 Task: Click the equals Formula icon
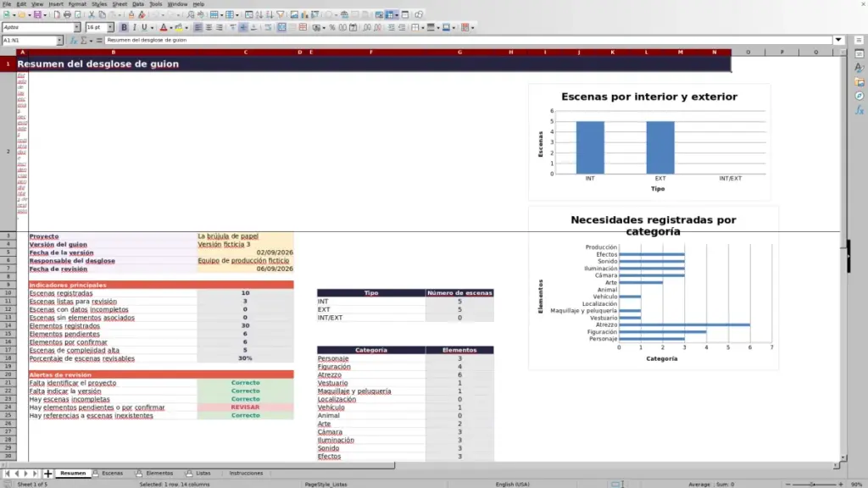tap(99, 41)
